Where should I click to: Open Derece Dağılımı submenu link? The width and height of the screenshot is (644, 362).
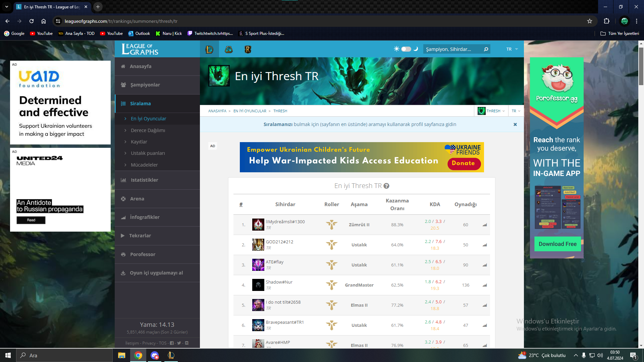click(x=148, y=130)
